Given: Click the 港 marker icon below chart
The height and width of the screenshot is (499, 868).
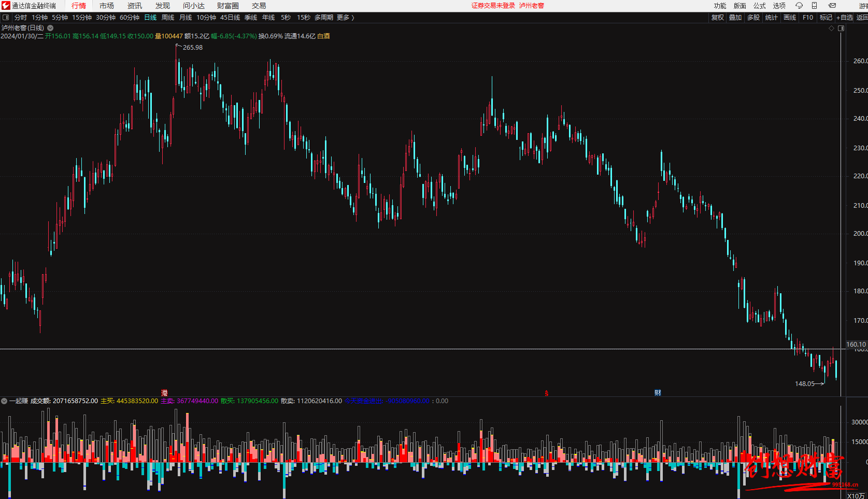Looking at the screenshot, I should tap(164, 393).
